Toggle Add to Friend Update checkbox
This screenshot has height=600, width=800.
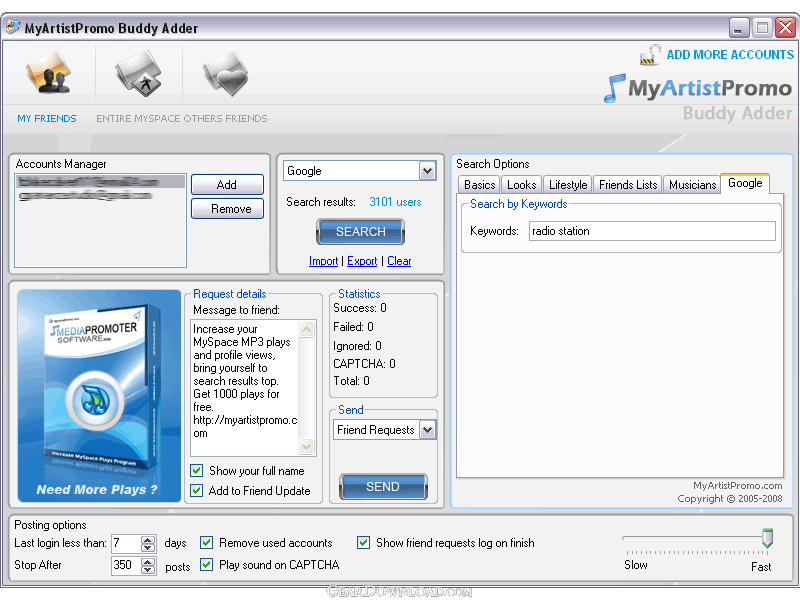(x=196, y=491)
